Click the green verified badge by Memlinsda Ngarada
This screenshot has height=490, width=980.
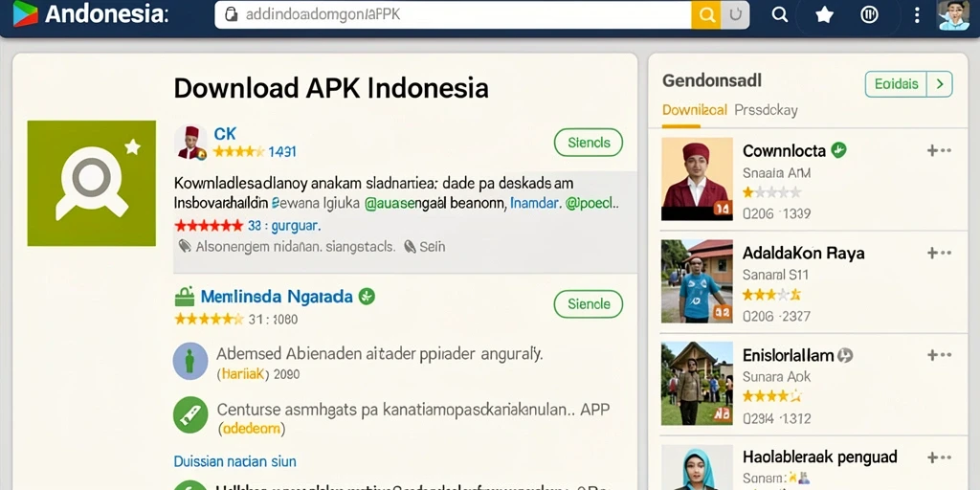click(367, 297)
